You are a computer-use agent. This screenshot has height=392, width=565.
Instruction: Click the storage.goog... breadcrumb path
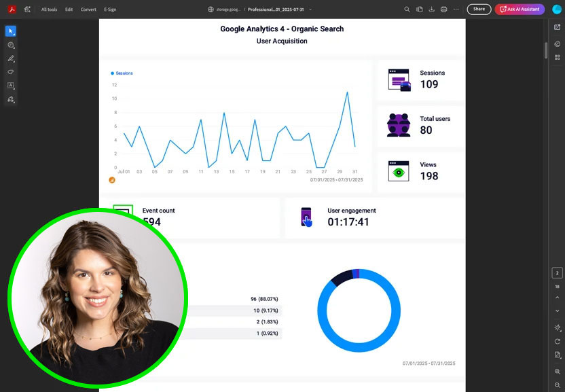[x=228, y=10]
